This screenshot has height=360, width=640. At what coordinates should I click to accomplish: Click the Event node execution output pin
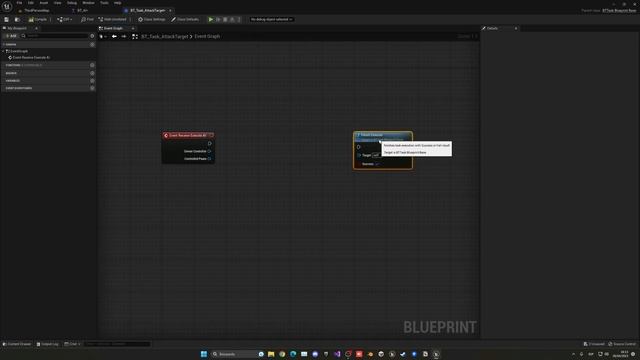tap(209, 143)
